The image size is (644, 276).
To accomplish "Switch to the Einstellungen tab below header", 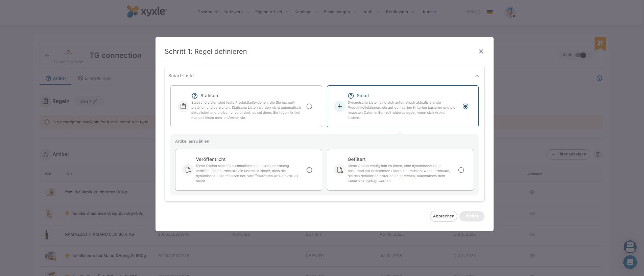I will (94, 78).
